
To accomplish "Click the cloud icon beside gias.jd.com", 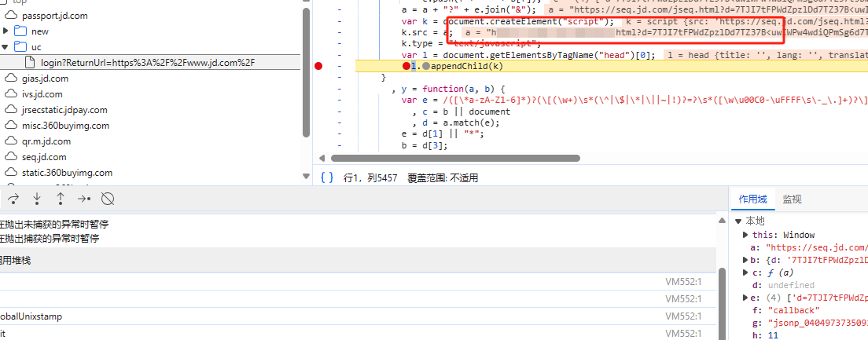I will (12, 79).
